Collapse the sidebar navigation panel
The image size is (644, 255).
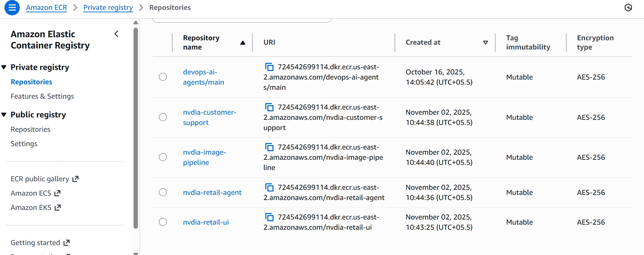click(x=116, y=34)
